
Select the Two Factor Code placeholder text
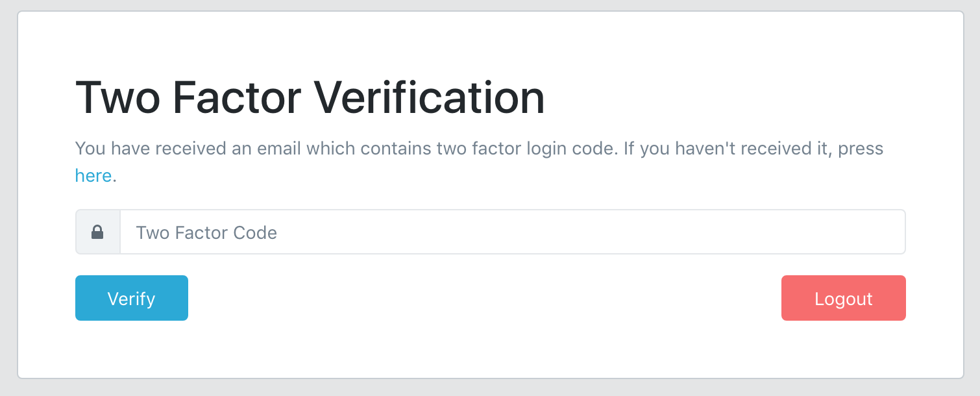pos(206,232)
